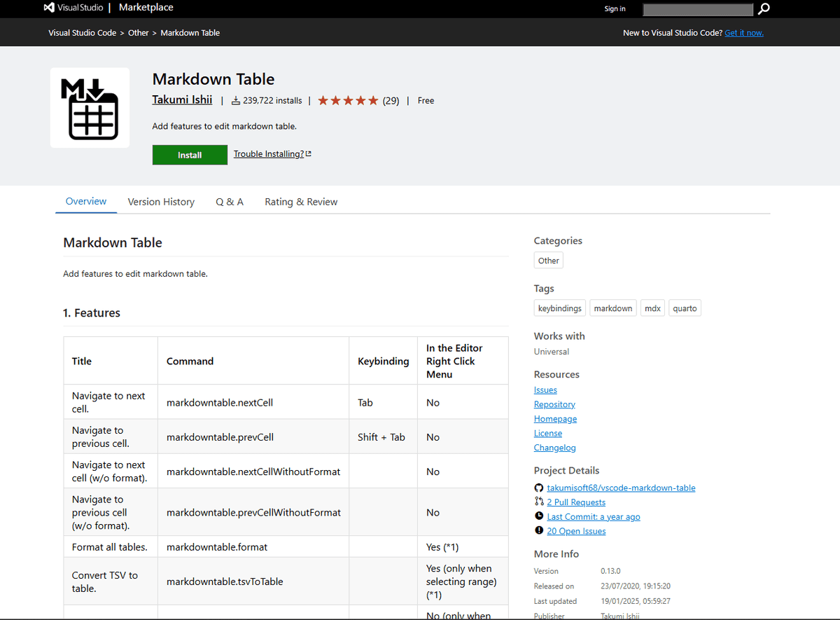The image size is (840, 620).
Task: Click the star rating icons
Action: click(x=348, y=101)
